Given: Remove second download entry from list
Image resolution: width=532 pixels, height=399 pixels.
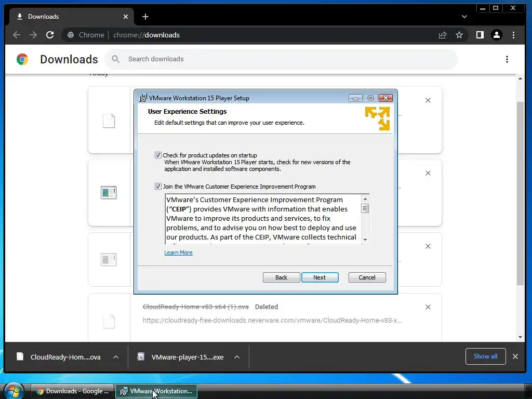Looking at the screenshot, I should (428, 173).
